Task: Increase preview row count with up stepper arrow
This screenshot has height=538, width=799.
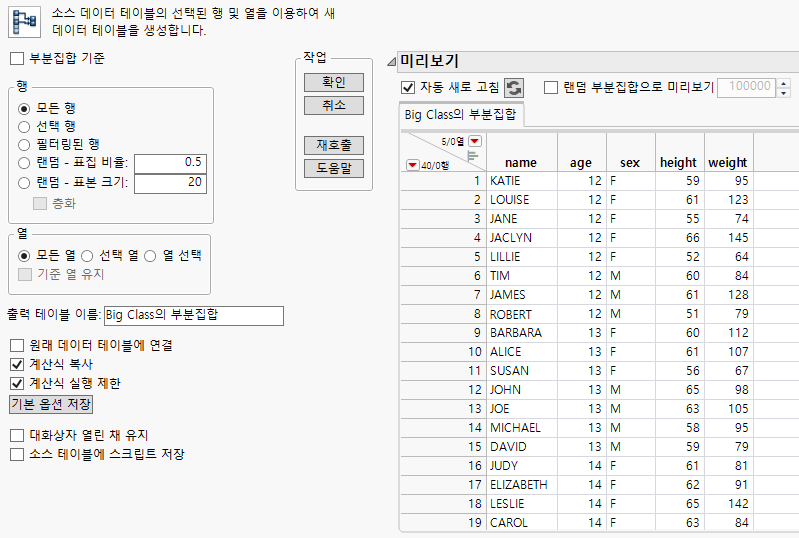Action: (784, 83)
